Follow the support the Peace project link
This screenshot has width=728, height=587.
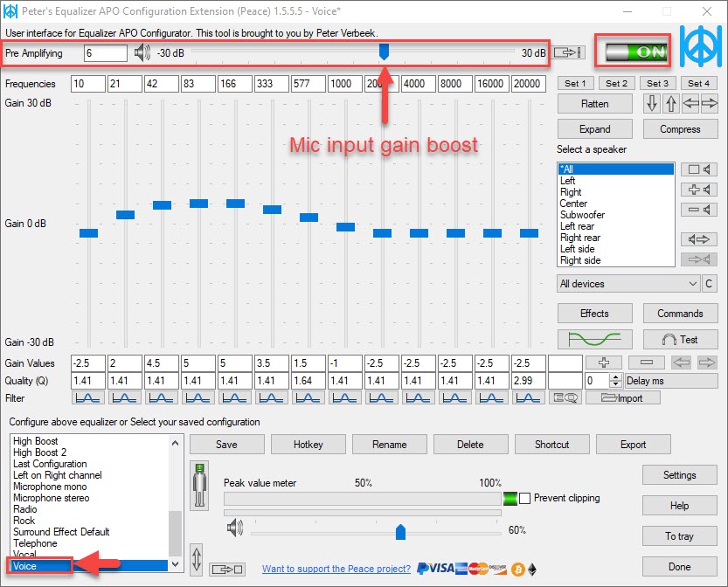[336, 569]
